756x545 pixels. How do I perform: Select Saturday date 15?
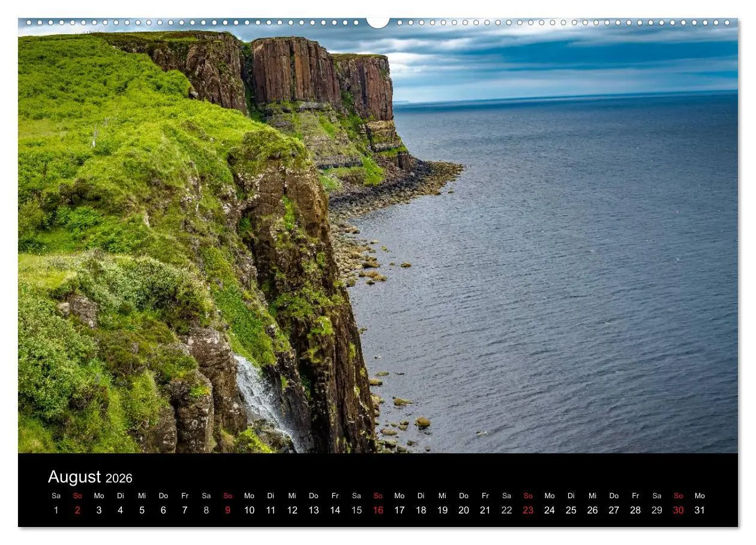(356, 510)
